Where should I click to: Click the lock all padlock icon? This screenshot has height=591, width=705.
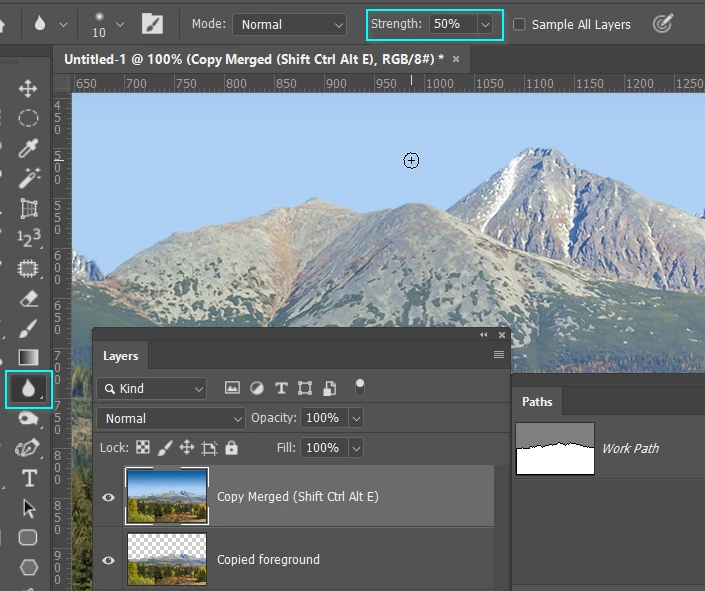coord(232,448)
